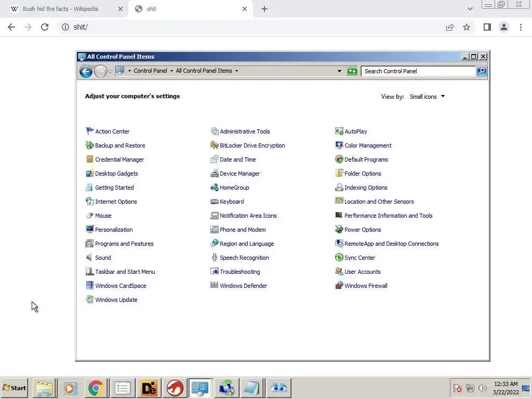Screen dimensions: 532x399
Task: Switch to Bush hid the facts Wikipedia tab
Action: pyautogui.click(x=60, y=9)
